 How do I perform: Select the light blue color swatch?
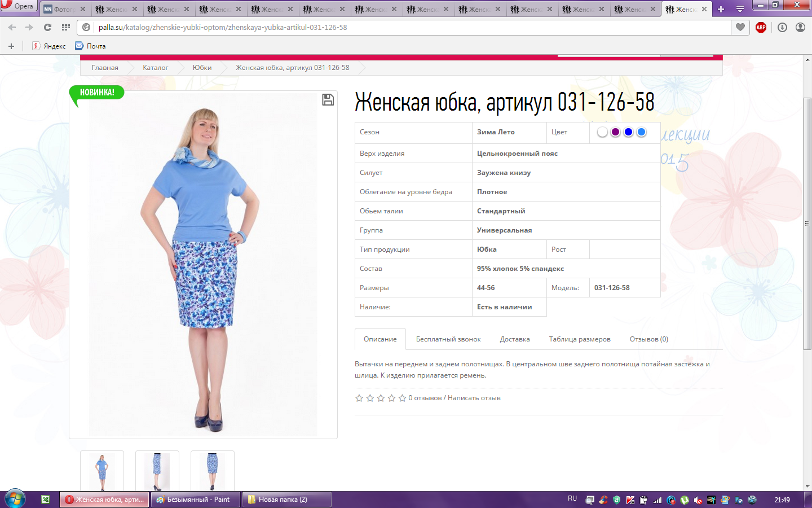pyautogui.click(x=641, y=132)
